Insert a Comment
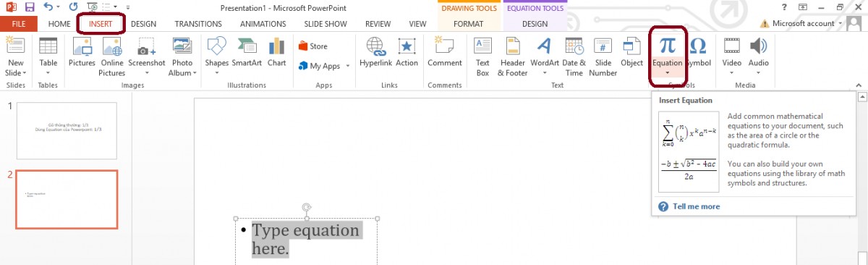The height and width of the screenshot is (265, 868). [x=445, y=52]
